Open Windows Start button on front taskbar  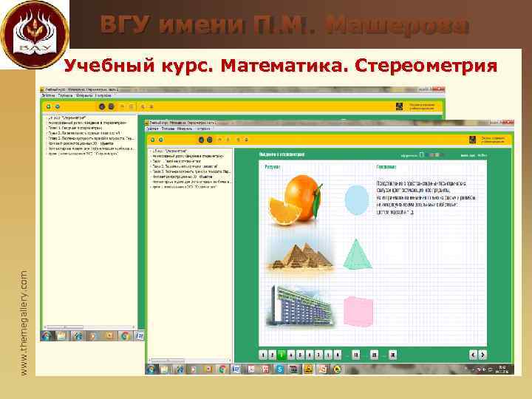[x=151, y=369]
